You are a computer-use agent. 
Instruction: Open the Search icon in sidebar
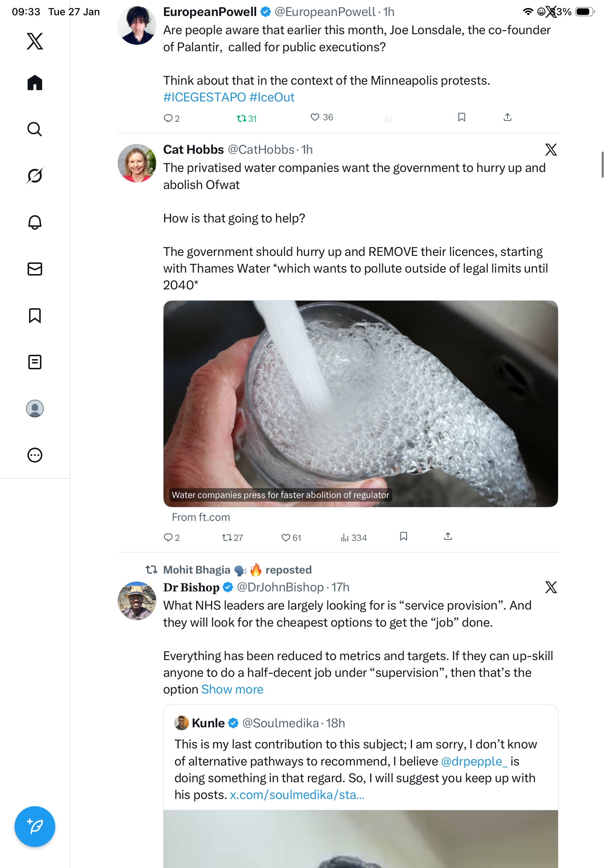pos(35,129)
